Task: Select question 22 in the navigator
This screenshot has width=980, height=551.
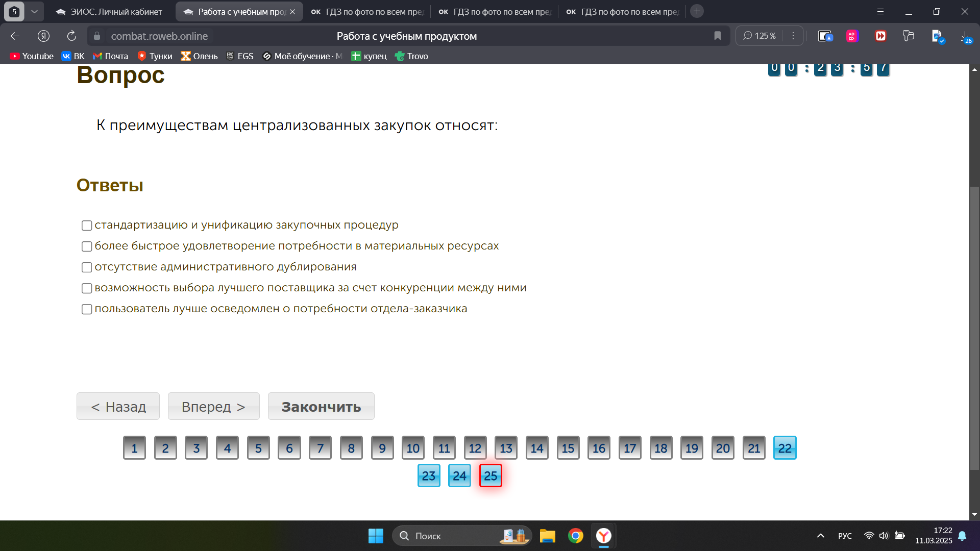Action: (x=785, y=448)
